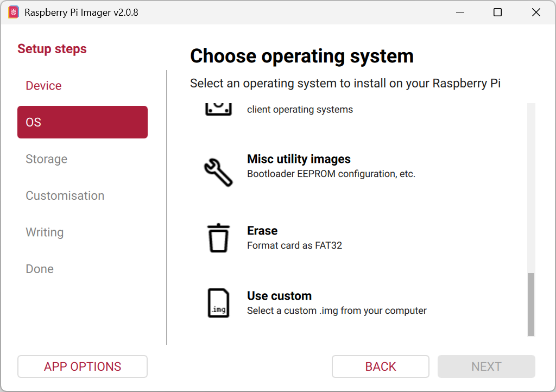Viewport: 556px width, 392px height.
Task: Open the Misc utility images entry
Action: click(358, 172)
